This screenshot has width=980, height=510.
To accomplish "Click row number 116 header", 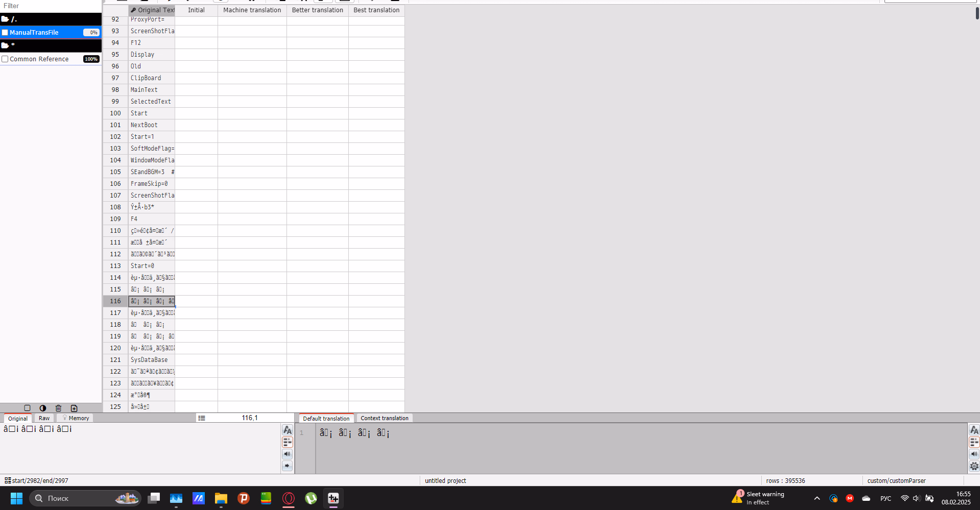I will pyautogui.click(x=115, y=301).
